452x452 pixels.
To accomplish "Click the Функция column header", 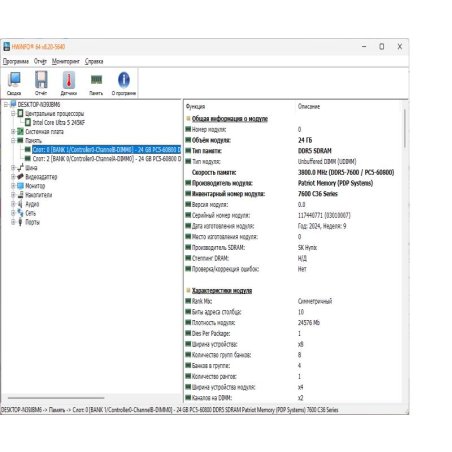I will point(195,106).
